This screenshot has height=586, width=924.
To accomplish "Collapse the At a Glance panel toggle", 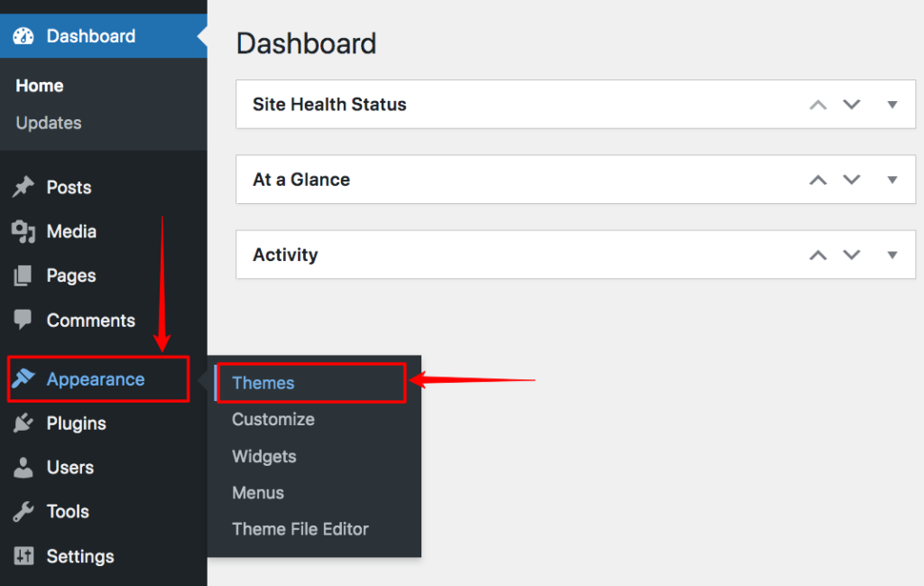I will pos(892,180).
